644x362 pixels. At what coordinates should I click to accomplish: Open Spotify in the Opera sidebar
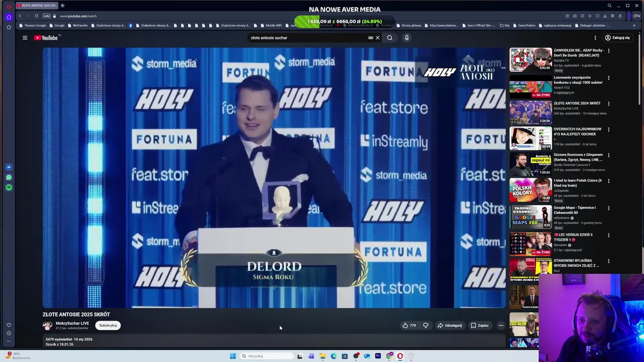9,187
